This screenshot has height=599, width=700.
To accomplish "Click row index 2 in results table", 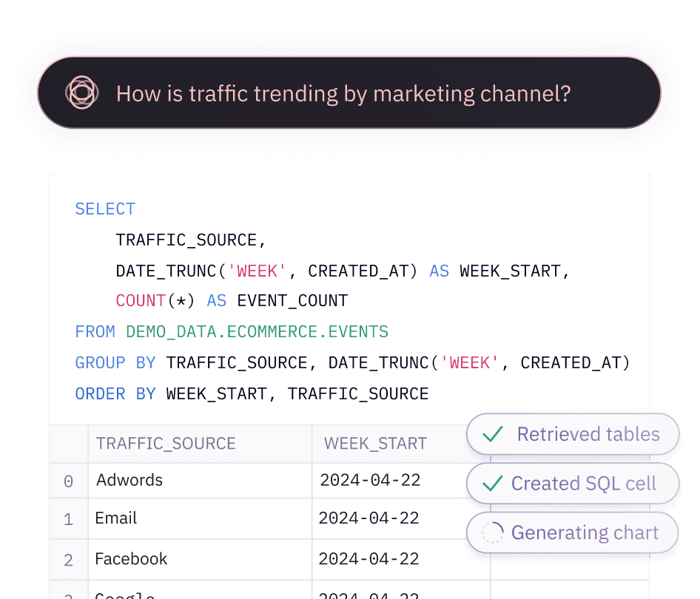I will click(68, 561).
